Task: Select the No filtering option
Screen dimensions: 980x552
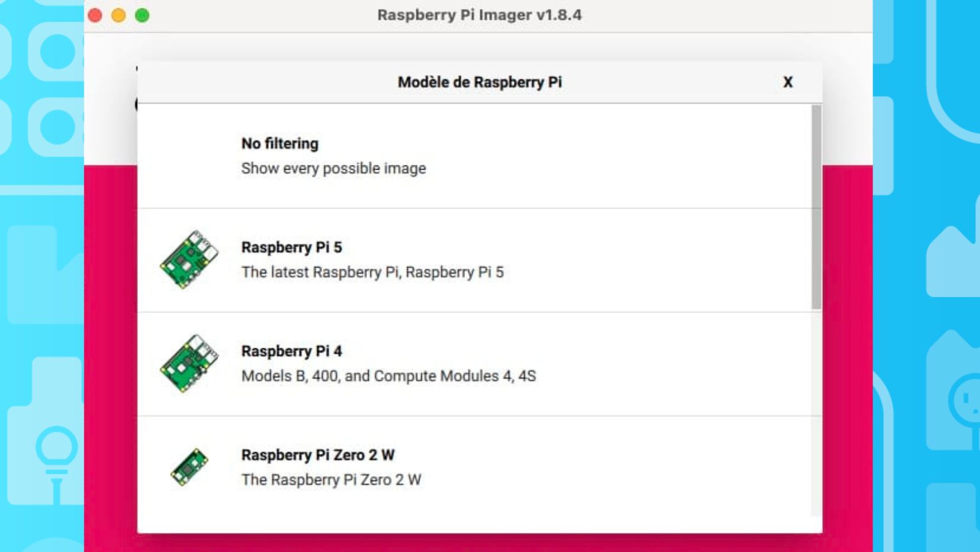Action: (278, 143)
